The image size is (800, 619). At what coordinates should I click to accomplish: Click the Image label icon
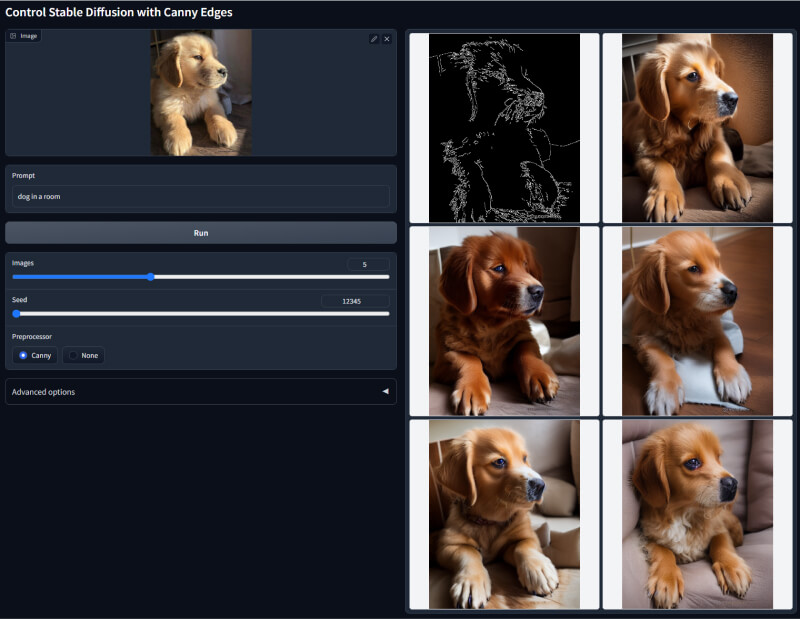(x=14, y=36)
